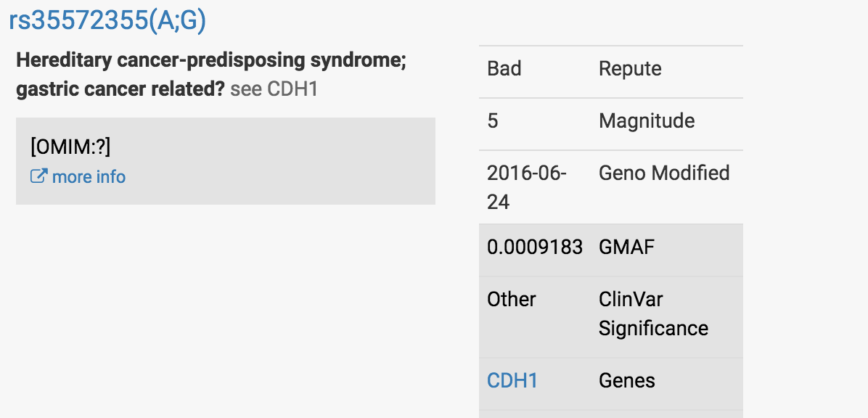
Task: Open the CDH1 gene link in table
Action: click(512, 381)
